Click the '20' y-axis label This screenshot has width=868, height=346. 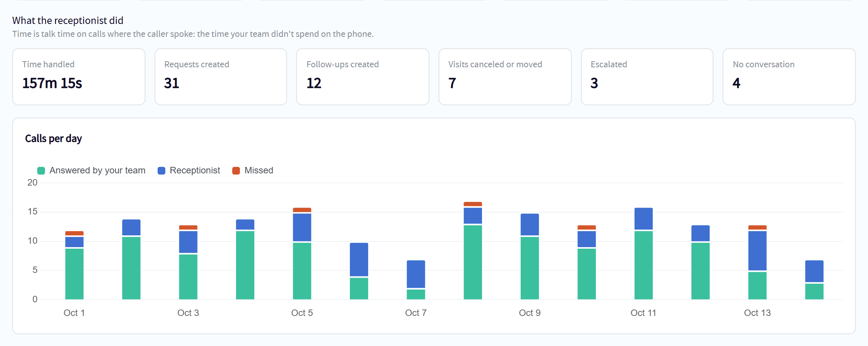click(x=32, y=183)
